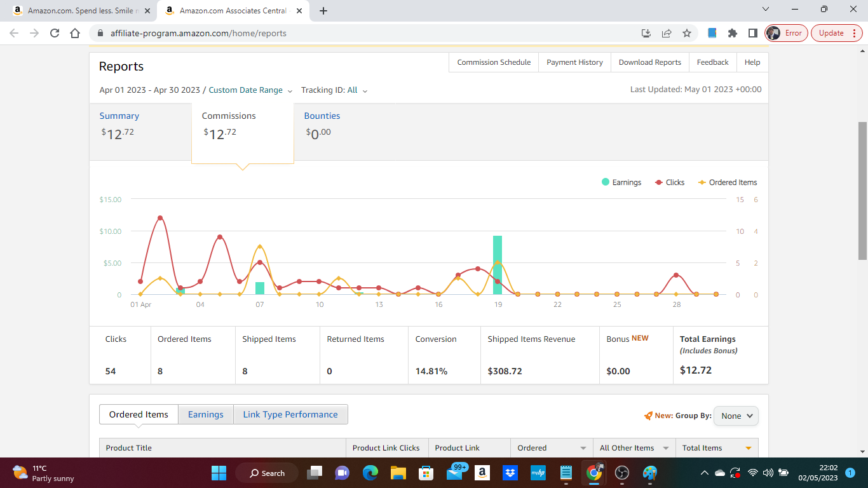Open the profile showing Error

tap(786, 33)
